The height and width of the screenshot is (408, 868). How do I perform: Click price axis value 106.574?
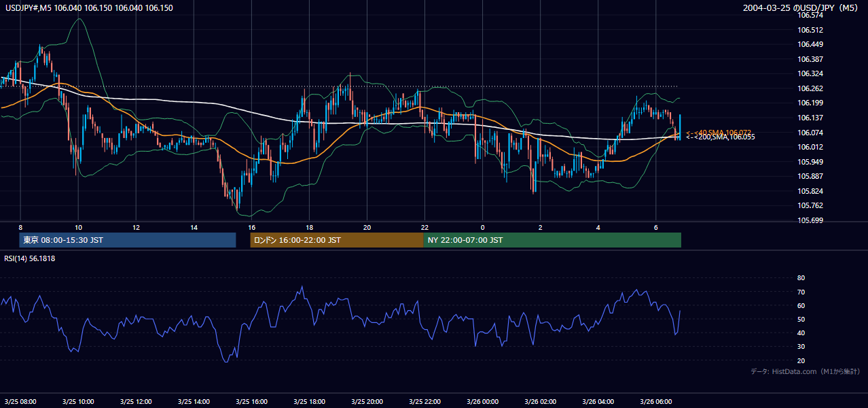click(x=811, y=15)
